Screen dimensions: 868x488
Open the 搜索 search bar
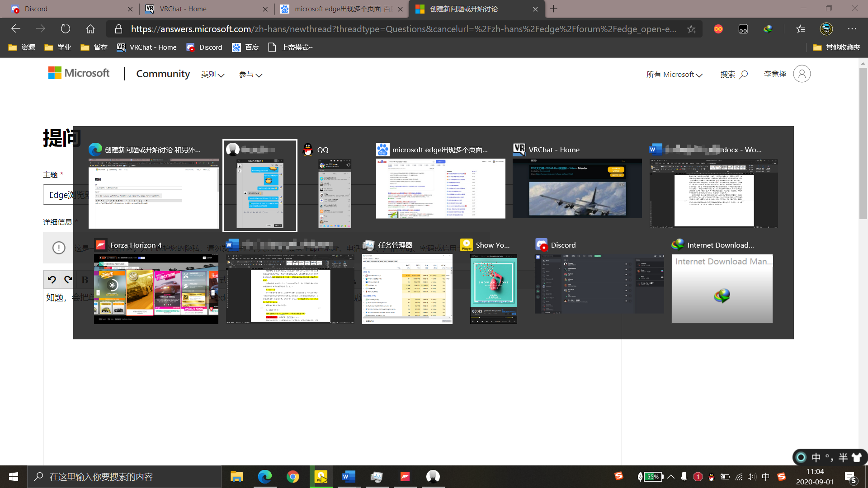point(735,74)
